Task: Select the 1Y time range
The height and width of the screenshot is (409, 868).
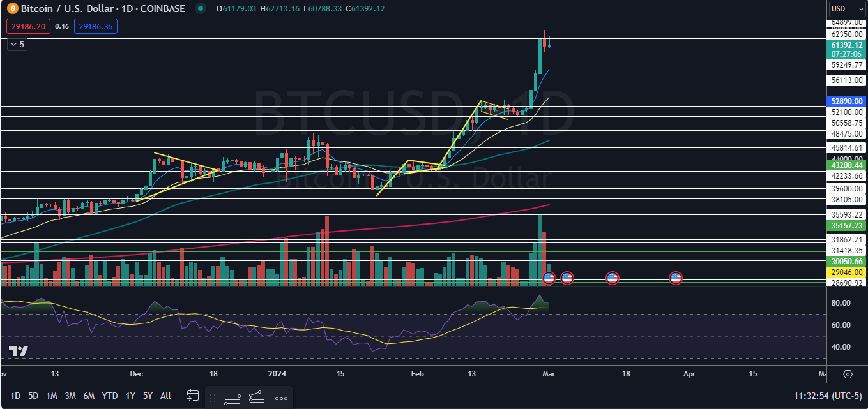Action: coord(130,396)
